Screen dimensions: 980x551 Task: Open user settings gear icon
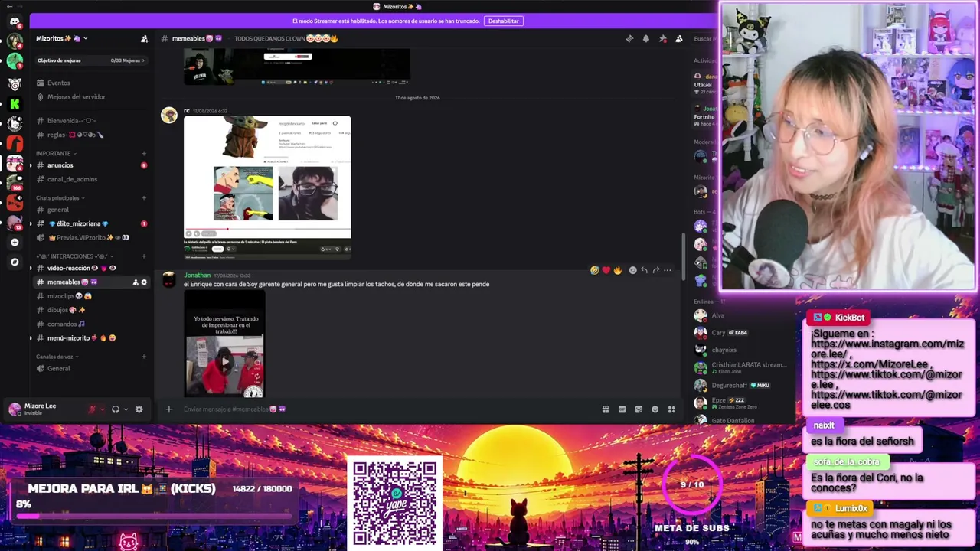click(x=139, y=409)
